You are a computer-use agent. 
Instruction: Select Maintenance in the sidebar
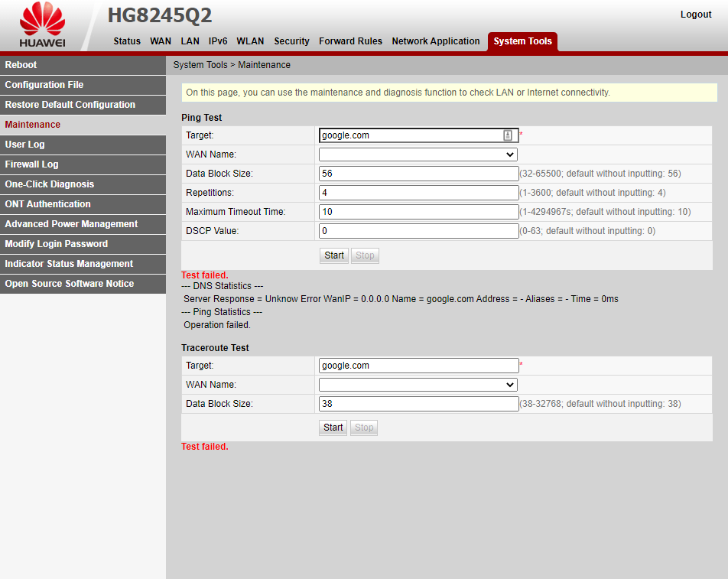pos(83,125)
